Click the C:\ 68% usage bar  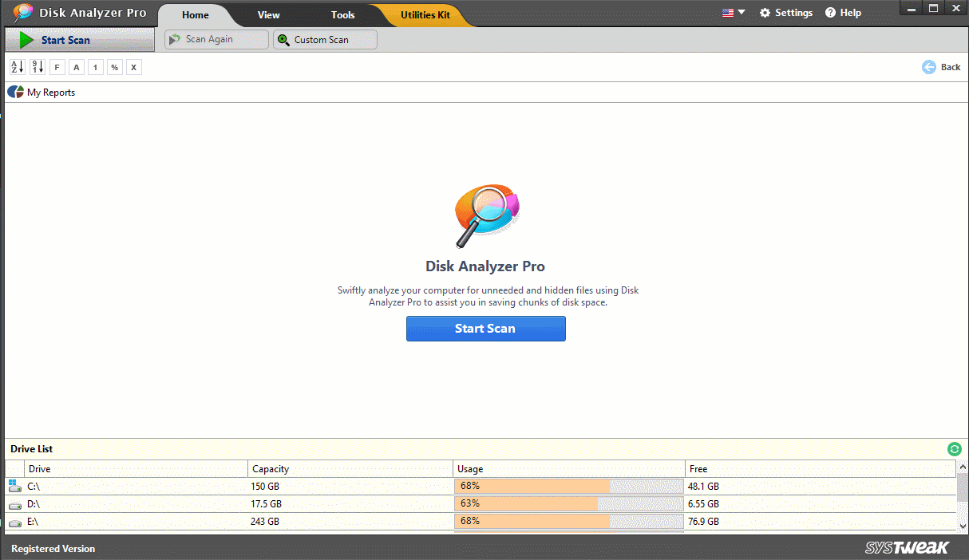tap(569, 486)
